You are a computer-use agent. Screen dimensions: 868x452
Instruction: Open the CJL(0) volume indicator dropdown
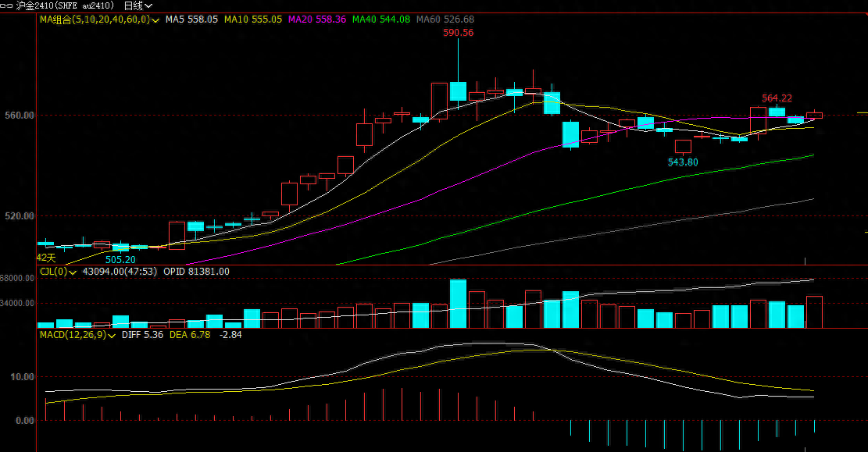coord(73,272)
